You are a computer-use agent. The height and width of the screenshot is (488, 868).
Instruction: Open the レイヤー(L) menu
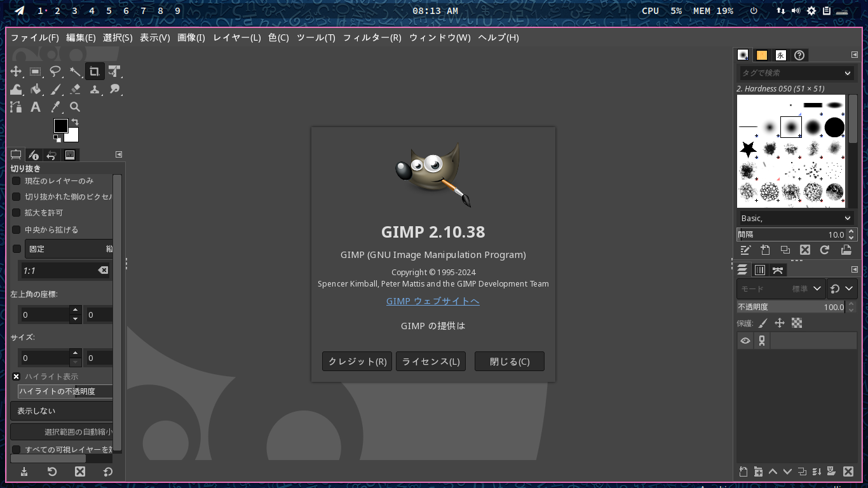pyautogui.click(x=237, y=37)
